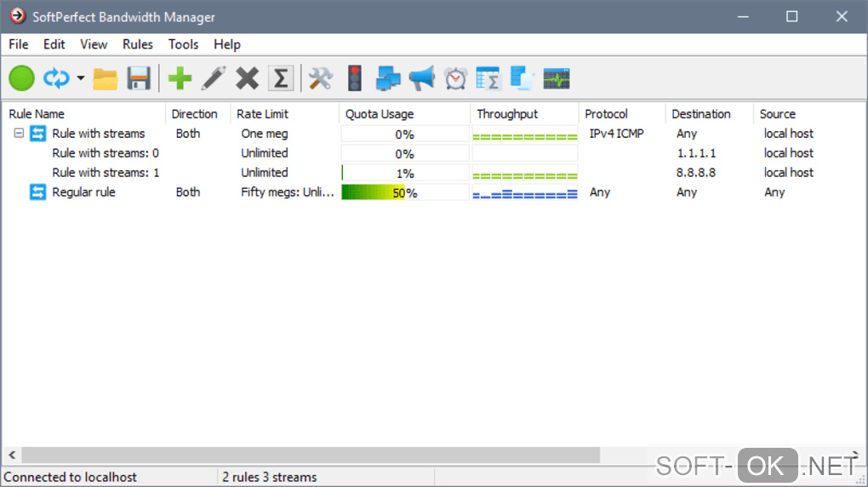The width and height of the screenshot is (868, 487).
Task: Sort by Direction column header
Action: [x=197, y=113]
